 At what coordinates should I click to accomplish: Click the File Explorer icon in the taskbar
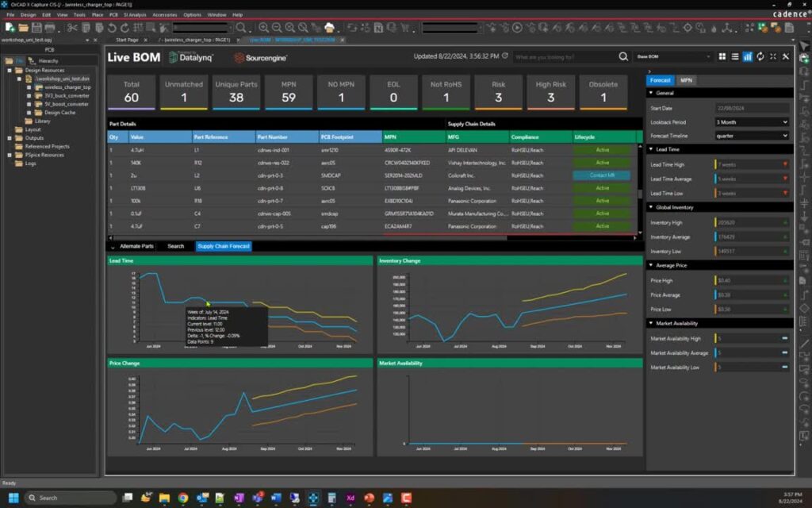164,498
